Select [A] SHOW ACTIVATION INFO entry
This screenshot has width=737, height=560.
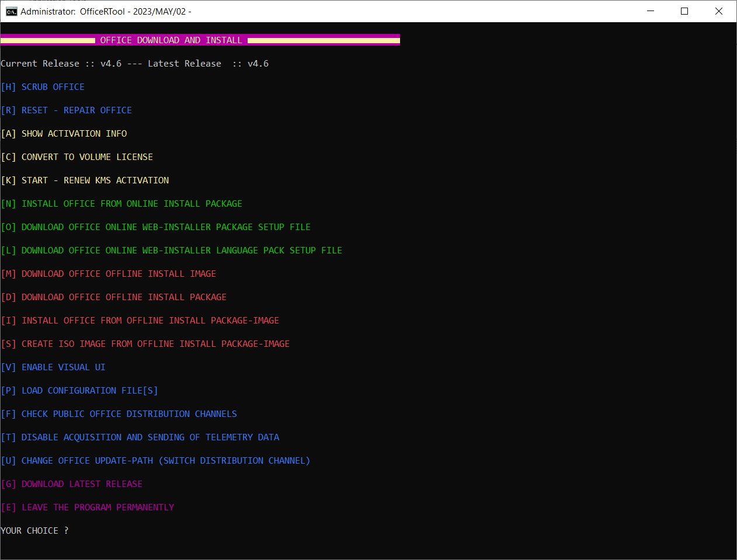64,134
